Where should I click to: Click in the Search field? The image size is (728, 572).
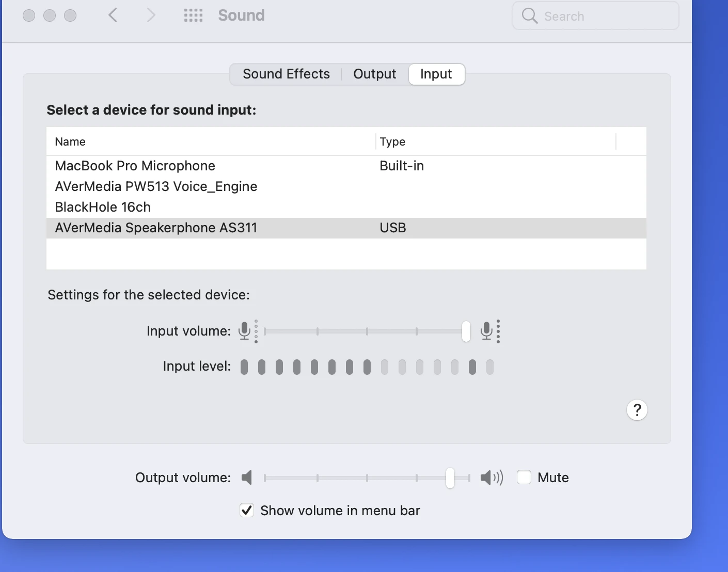coord(596,15)
